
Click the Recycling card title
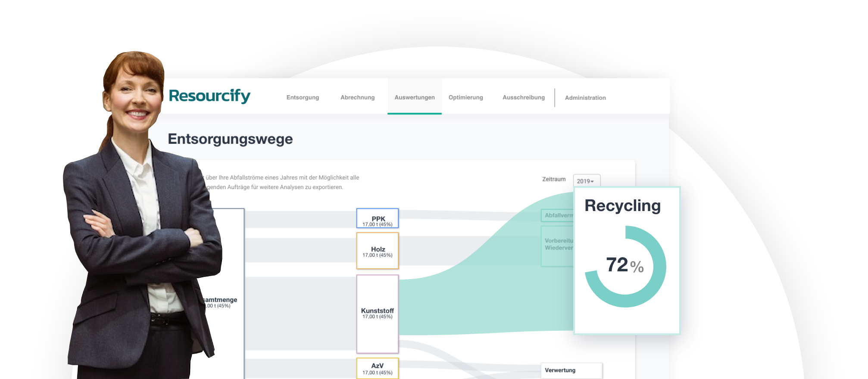tap(622, 206)
